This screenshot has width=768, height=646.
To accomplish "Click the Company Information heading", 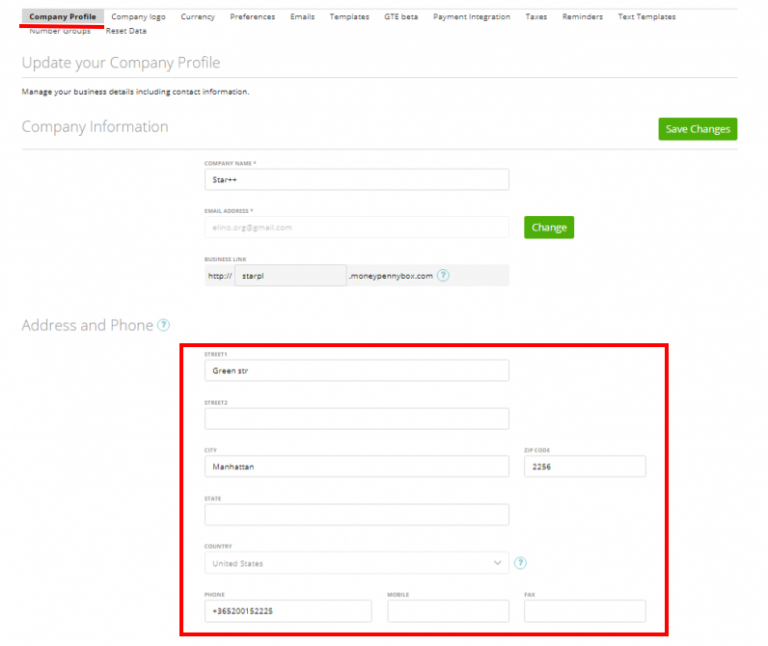I will pos(95,126).
